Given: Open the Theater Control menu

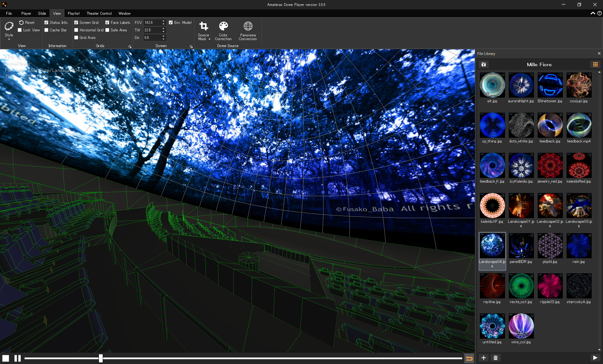Looking at the screenshot, I should (99, 13).
